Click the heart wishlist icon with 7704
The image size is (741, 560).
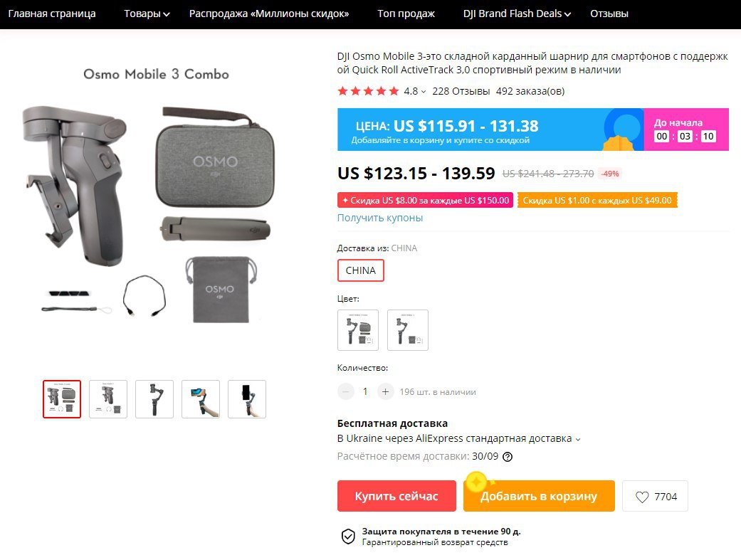pyautogui.click(x=655, y=496)
